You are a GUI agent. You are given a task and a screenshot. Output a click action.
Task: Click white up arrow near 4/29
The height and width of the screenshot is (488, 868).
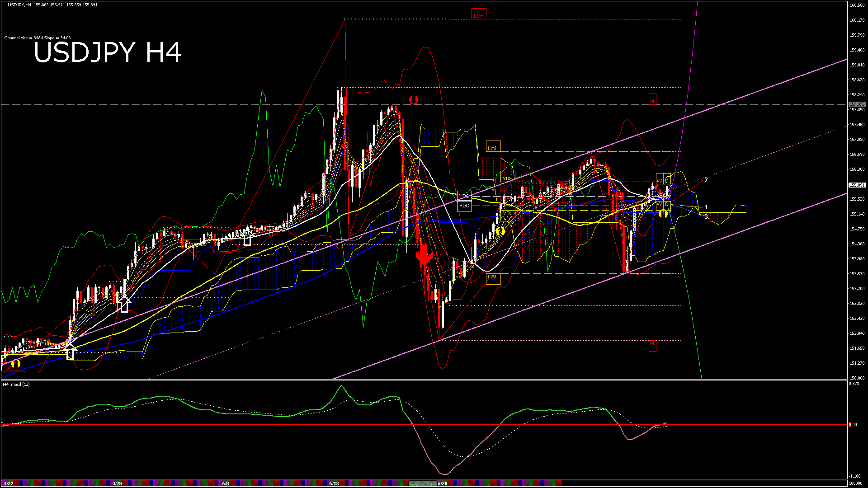pos(124,304)
